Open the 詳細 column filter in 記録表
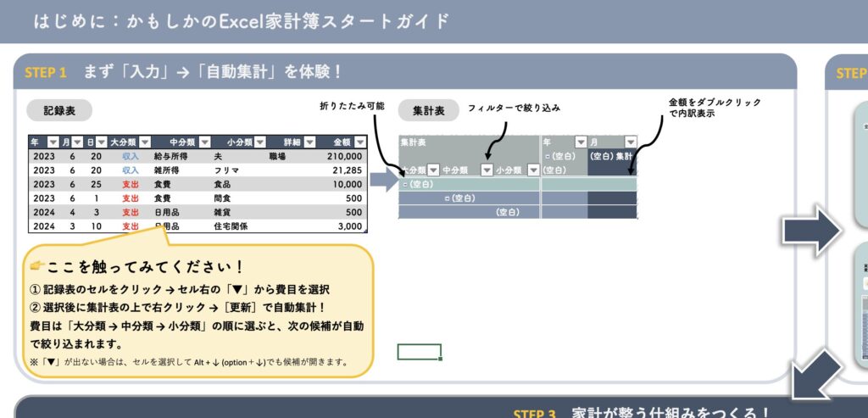Screen dimensions: 868x418 [311, 142]
